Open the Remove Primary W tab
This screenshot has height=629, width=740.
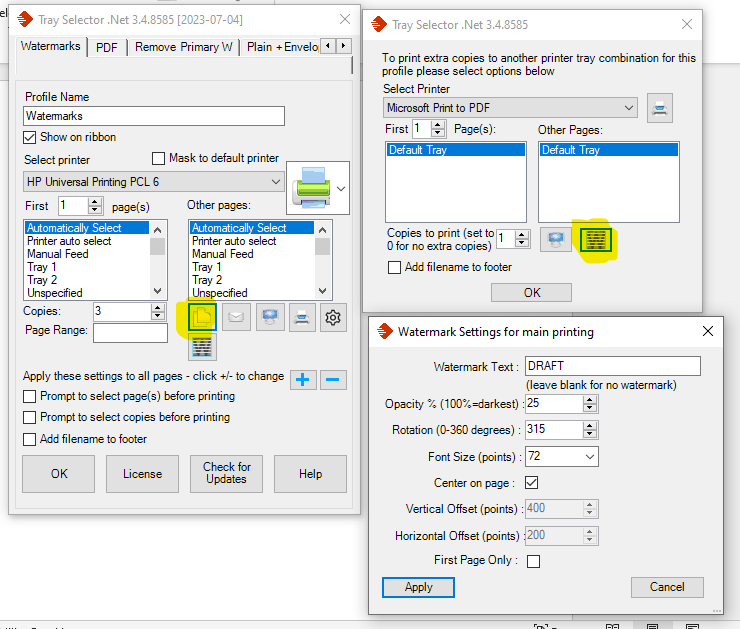point(183,47)
